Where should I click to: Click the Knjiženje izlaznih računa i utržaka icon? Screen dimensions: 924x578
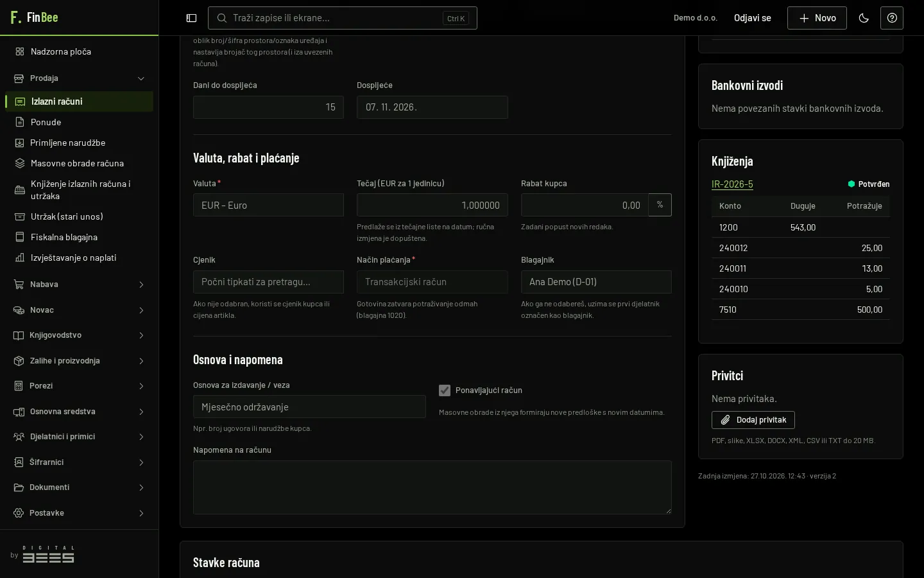click(x=20, y=190)
